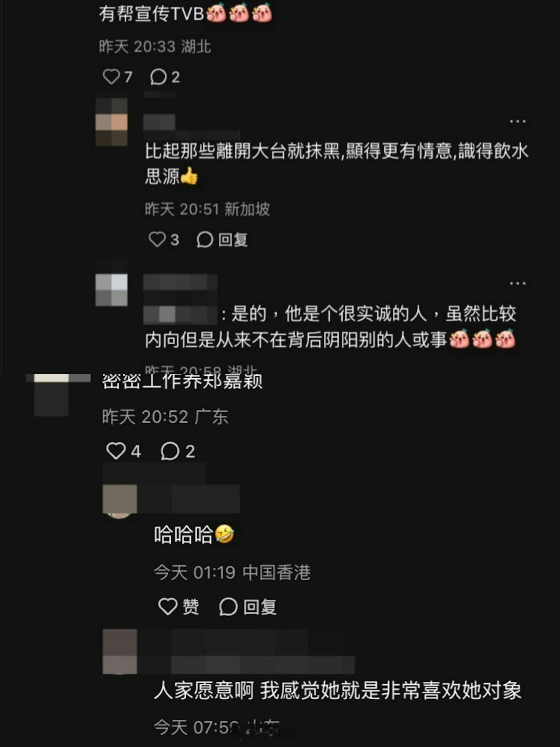Open three-dot menu on 是的 reply
The height and width of the screenshot is (747, 560).
(517, 283)
